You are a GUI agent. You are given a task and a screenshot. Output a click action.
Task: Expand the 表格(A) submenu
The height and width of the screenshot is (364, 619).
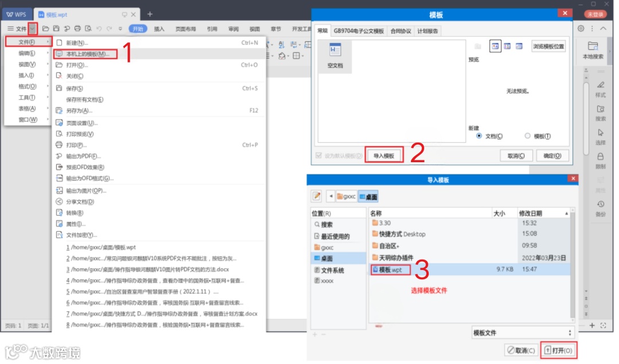28,108
